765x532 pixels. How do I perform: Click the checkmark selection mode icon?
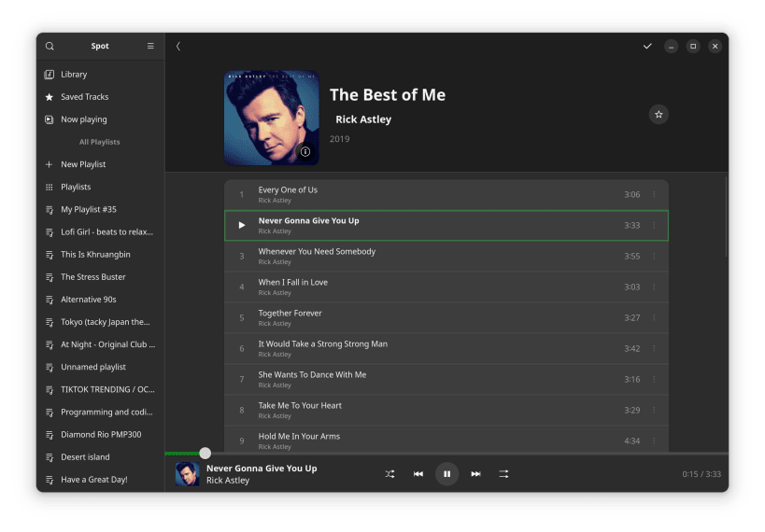point(647,46)
